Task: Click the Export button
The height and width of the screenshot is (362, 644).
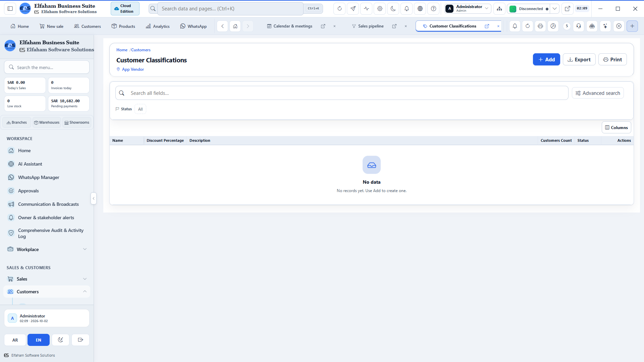Action: point(579,60)
